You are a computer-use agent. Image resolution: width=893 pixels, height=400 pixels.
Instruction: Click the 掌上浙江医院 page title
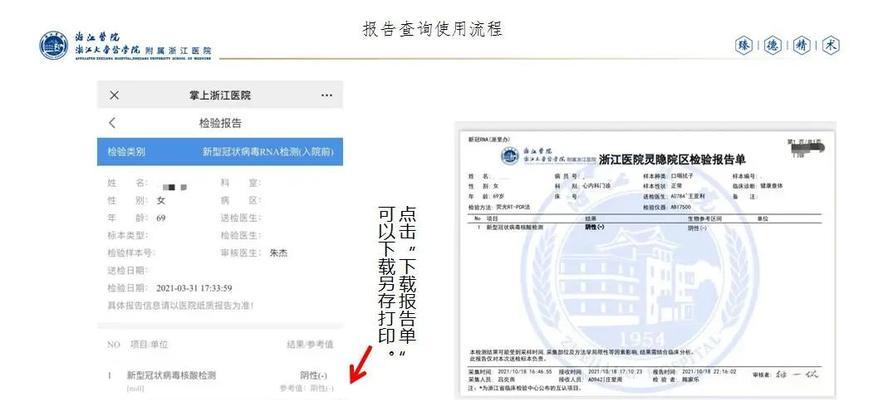(220, 95)
